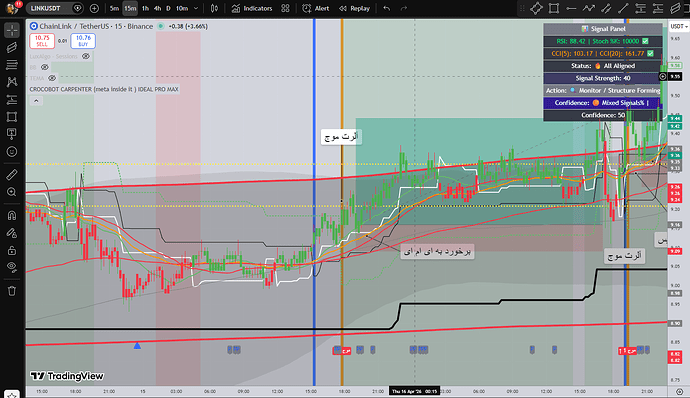Click the 'برخورد به ای ام ای' callout label

[437, 251]
